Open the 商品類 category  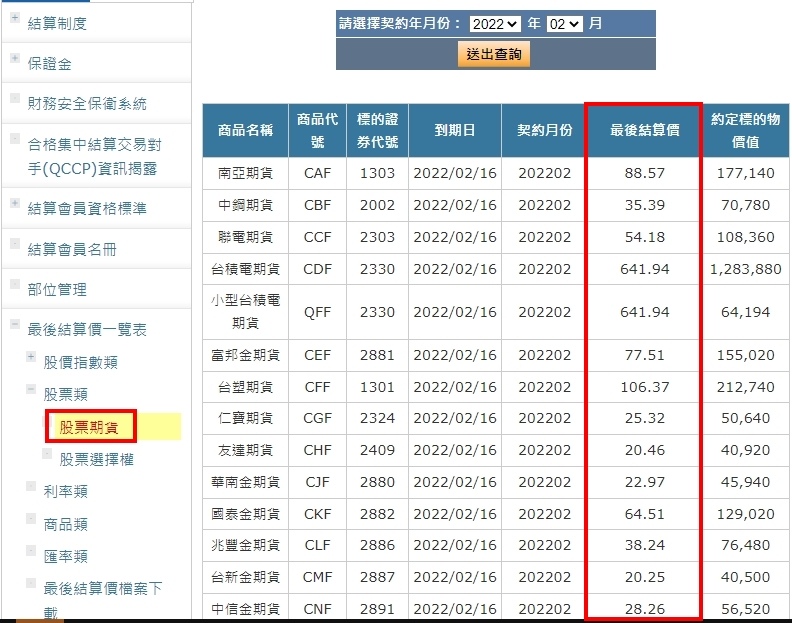point(66,524)
